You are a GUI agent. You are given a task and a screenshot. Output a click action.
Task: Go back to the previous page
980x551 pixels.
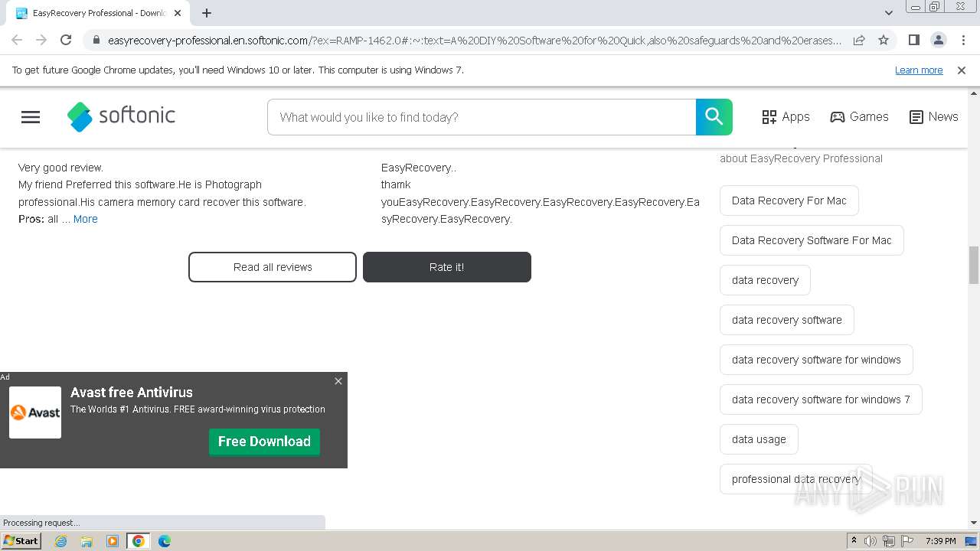[x=17, y=40]
